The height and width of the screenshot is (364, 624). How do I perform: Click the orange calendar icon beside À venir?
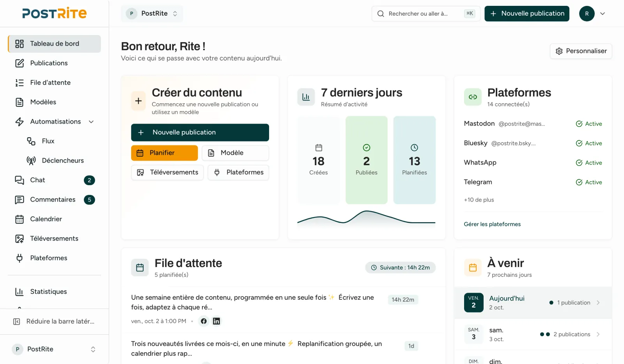tap(473, 268)
